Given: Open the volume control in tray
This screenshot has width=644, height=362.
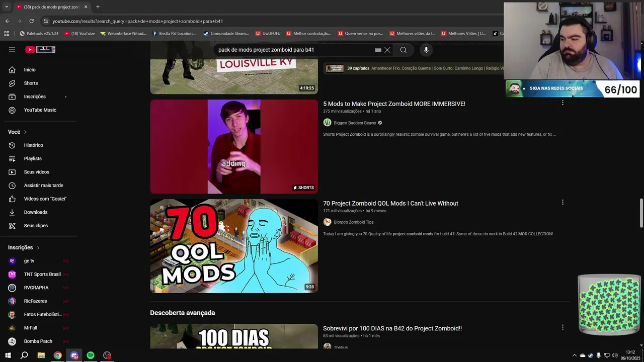Looking at the screenshot, I should (x=614, y=355).
